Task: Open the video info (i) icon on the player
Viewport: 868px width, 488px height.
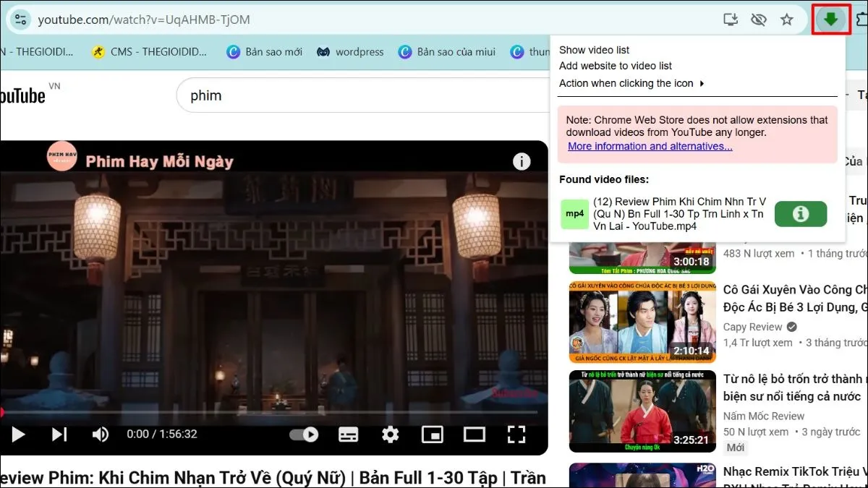Action: [x=522, y=161]
